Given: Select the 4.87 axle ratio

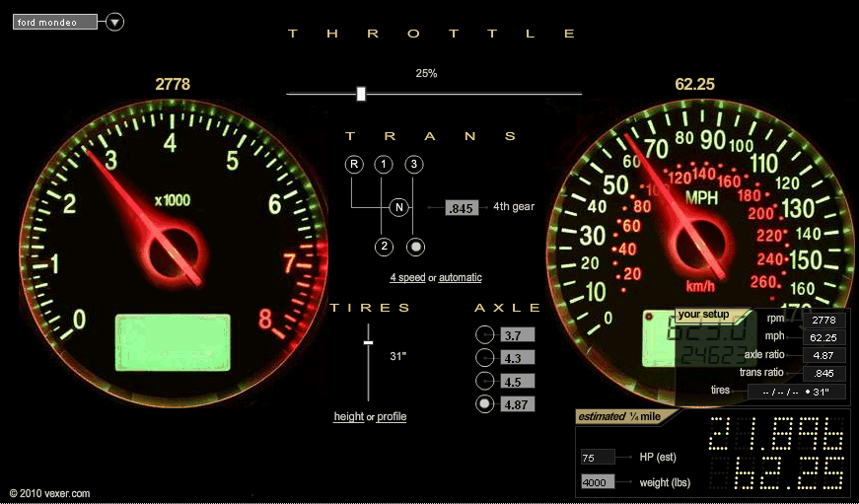Looking at the screenshot, I should tap(485, 404).
